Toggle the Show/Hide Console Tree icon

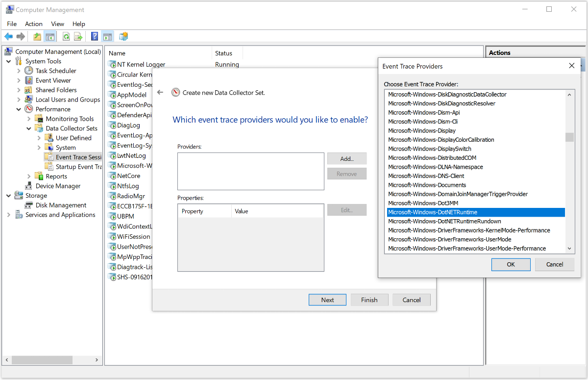[x=49, y=36]
